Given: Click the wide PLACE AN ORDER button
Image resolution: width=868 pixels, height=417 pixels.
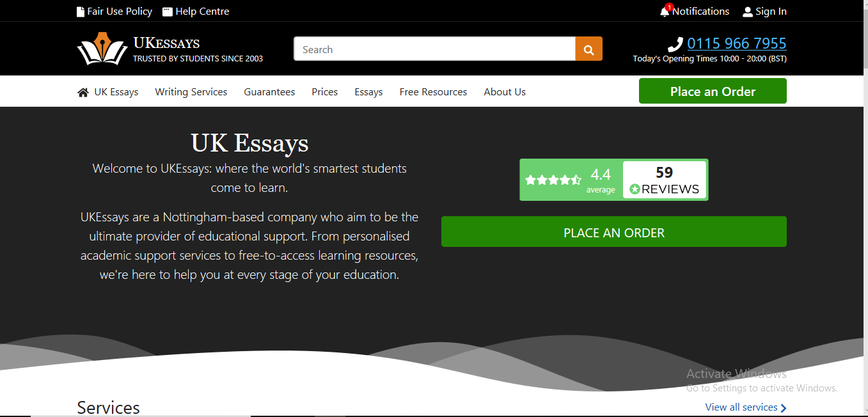Looking at the screenshot, I should point(614,232).
